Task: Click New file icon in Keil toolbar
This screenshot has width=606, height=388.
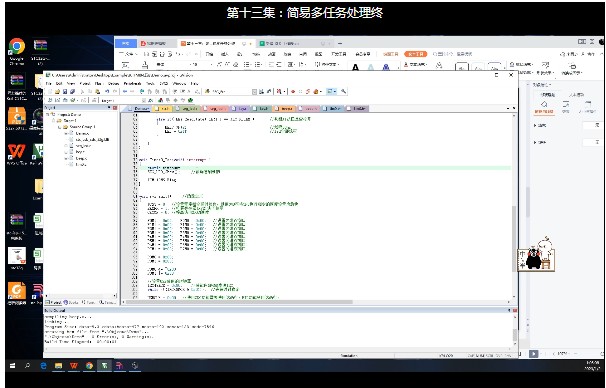Action: (x=50, y=92)
